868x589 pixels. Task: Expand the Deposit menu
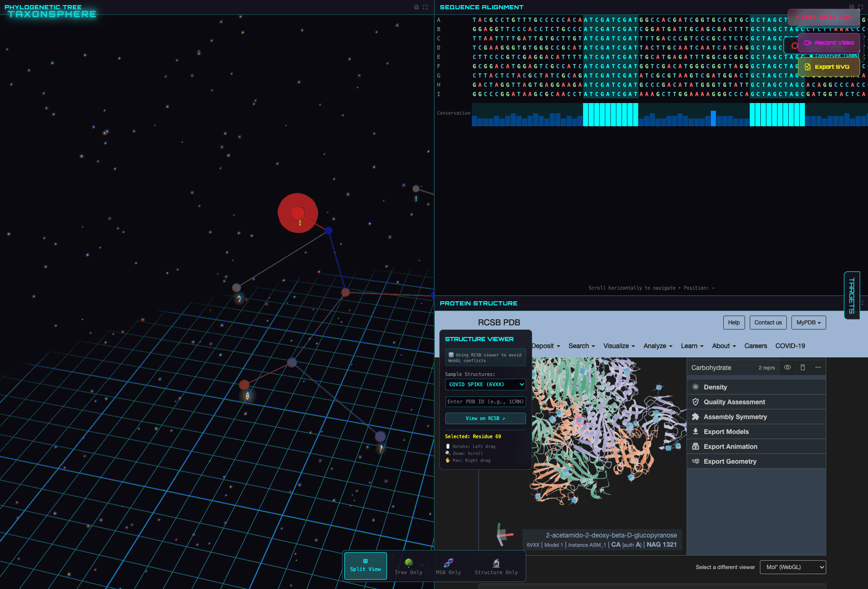click(546, 346)
